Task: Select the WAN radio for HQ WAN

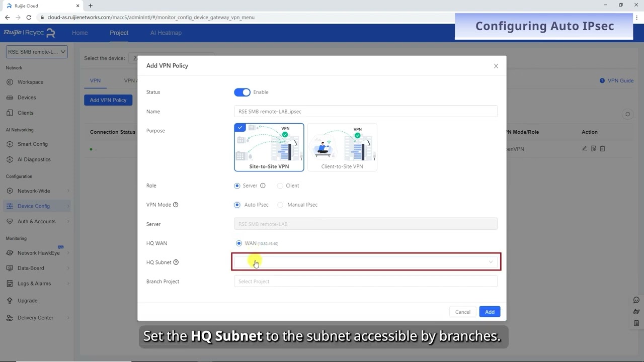Action: coord(239,243)
